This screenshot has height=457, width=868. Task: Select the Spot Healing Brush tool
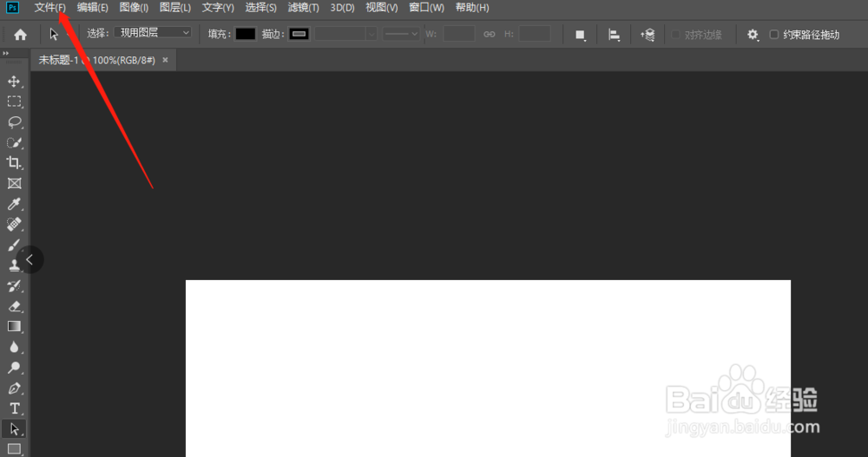coord(14,225)
